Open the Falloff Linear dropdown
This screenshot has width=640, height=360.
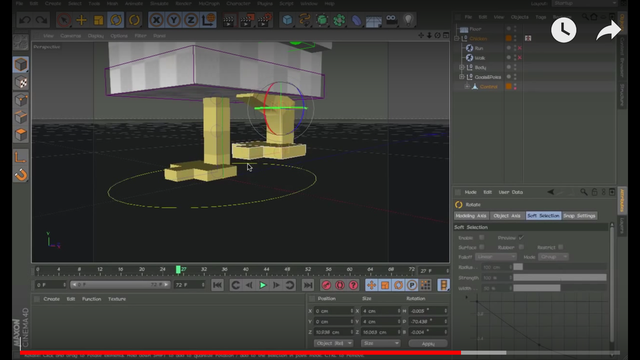point(496,257)
